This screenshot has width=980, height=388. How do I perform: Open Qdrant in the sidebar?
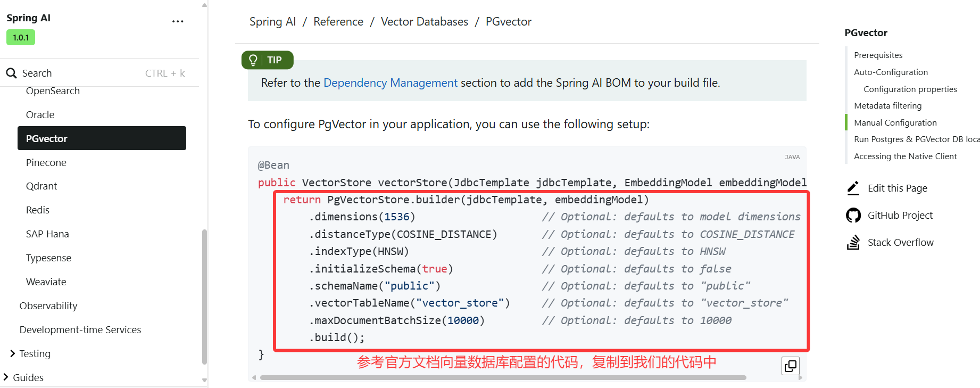tap(41, 186)
